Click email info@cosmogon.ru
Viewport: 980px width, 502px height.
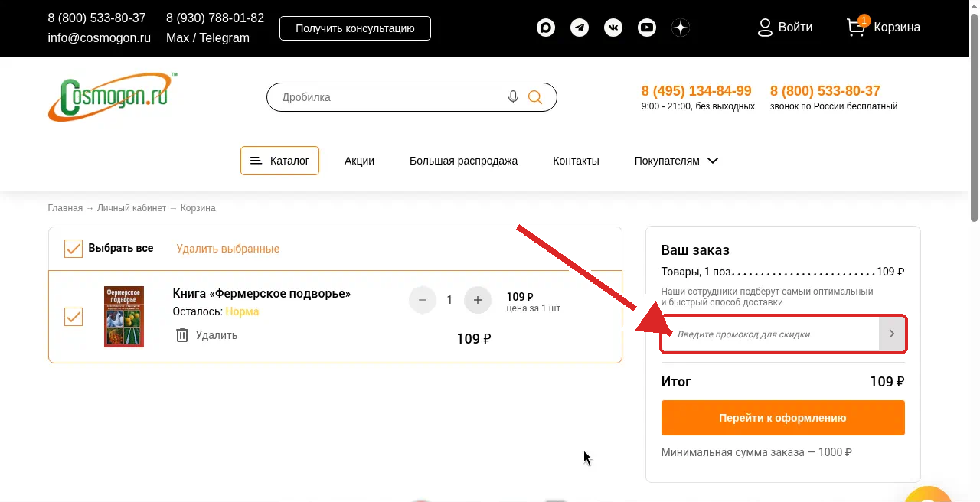tap(99, 37)
